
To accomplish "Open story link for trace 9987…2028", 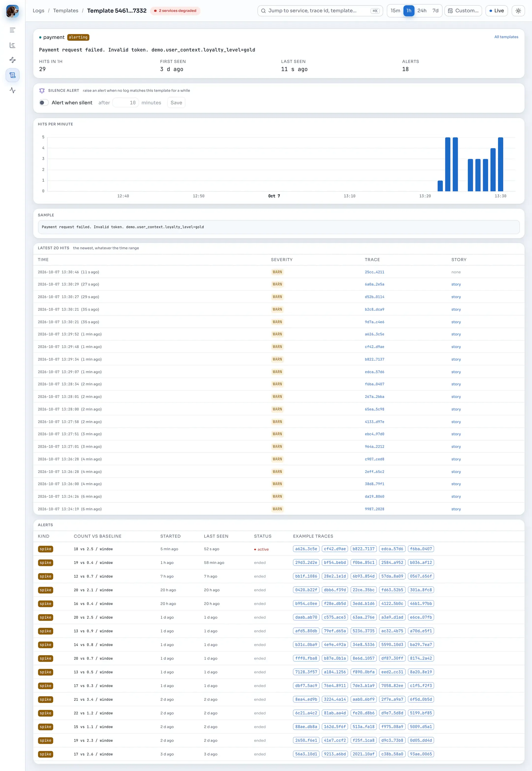I will pos(456,509).
